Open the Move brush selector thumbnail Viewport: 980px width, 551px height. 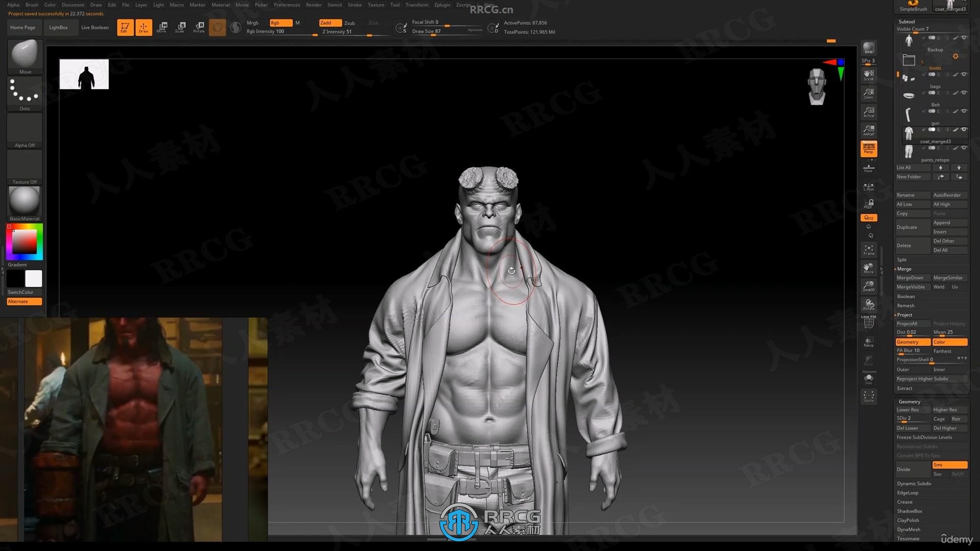pos(25,57)
